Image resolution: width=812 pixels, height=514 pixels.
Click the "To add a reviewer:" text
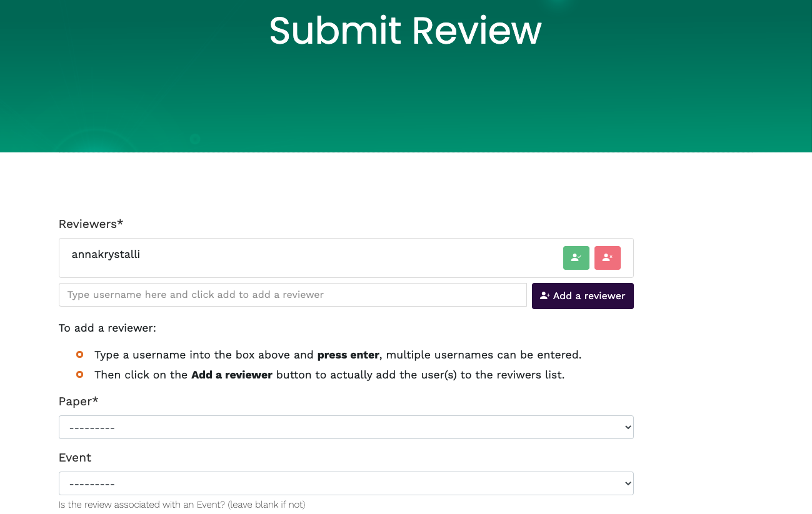tap(107, 328)
